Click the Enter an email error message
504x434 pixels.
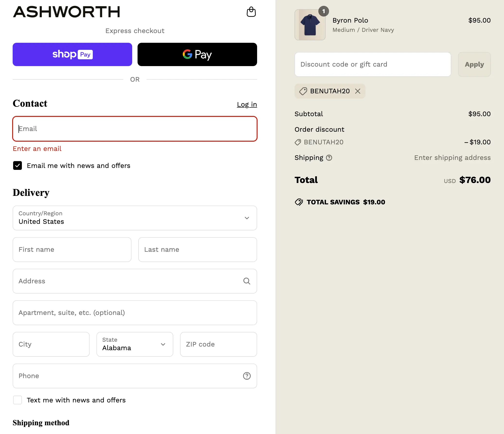37,149
